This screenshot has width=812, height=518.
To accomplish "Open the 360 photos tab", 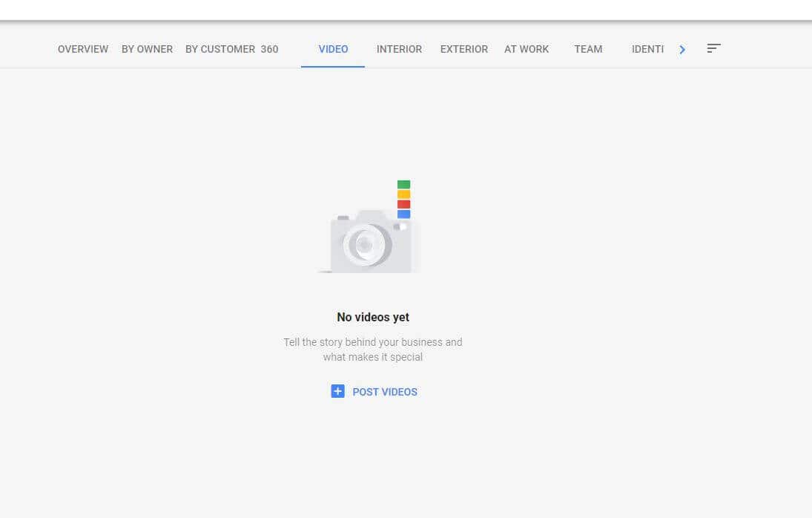I will point(269,49).
